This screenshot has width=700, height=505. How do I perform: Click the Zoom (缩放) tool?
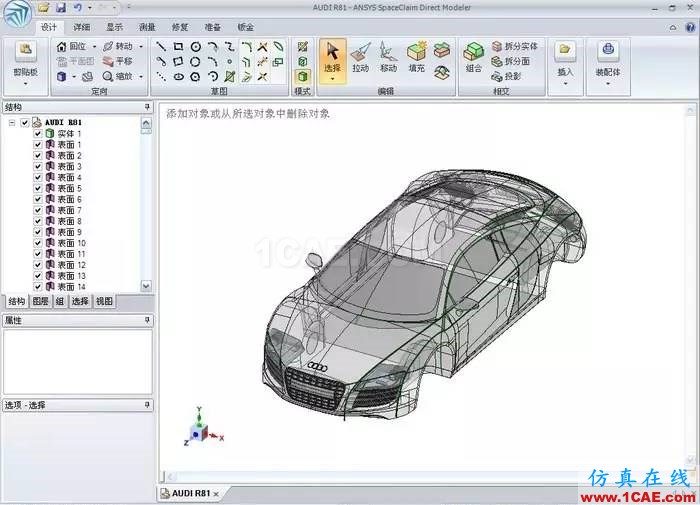[118, 76]
